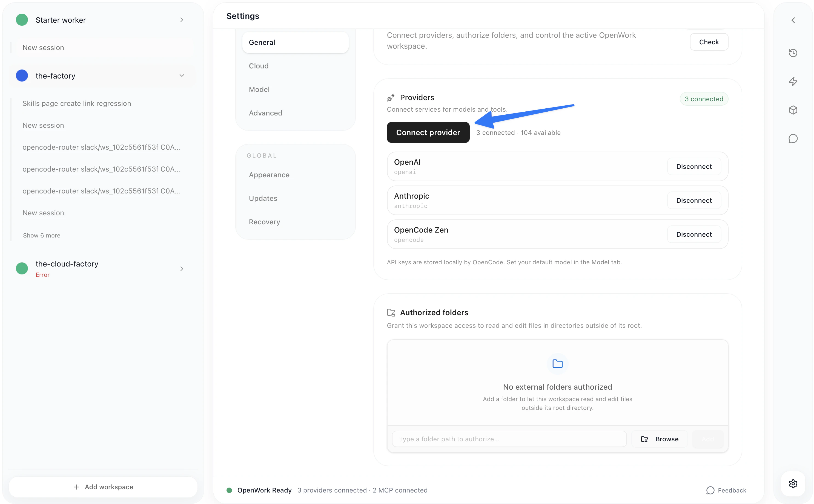
Task: Open session history from the right sidebar
Action: (x=793, y=53)
